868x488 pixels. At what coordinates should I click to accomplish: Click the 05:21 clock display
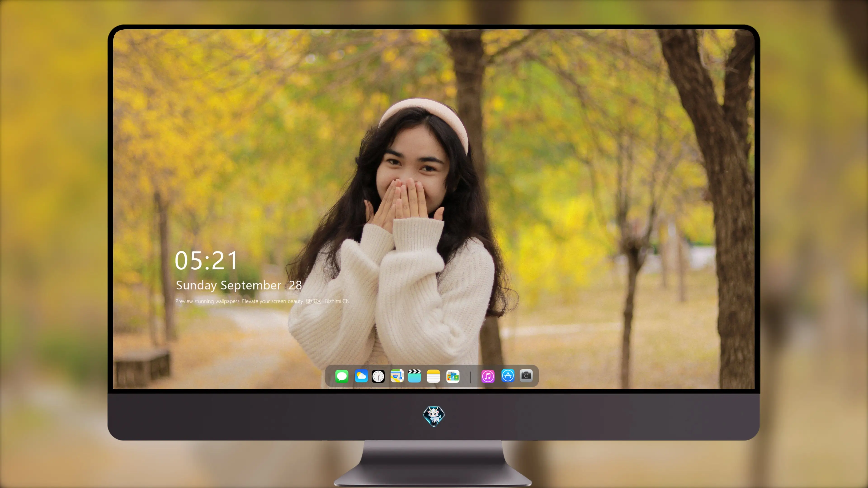click(x=206, y=261)
